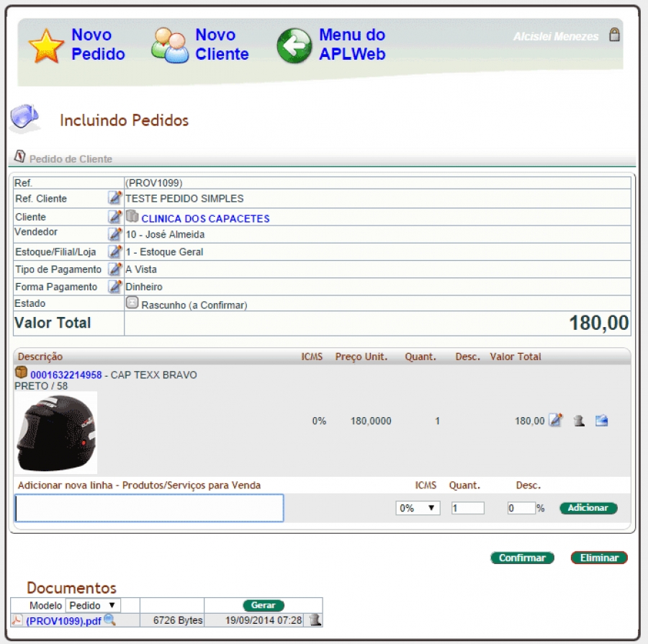Edit Forma Pagamento pencil icon
This screenshot has width=648, height=644.
point(114,287)
